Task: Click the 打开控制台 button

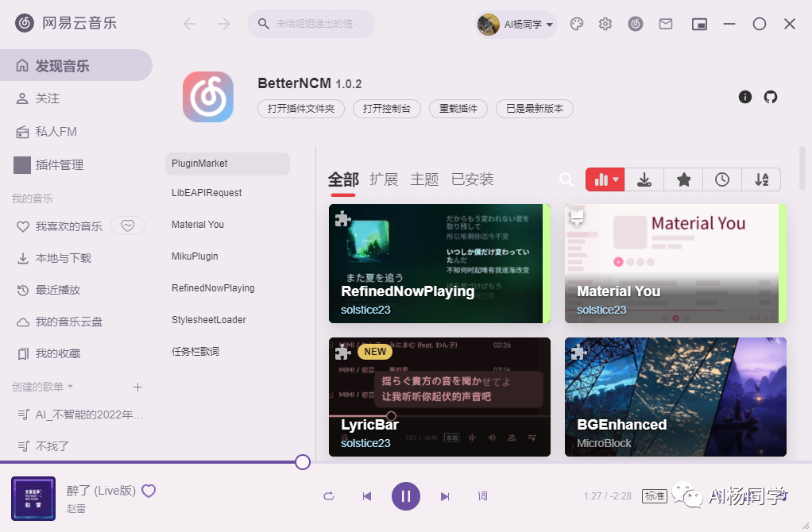Action: click(x=387, y=109)
